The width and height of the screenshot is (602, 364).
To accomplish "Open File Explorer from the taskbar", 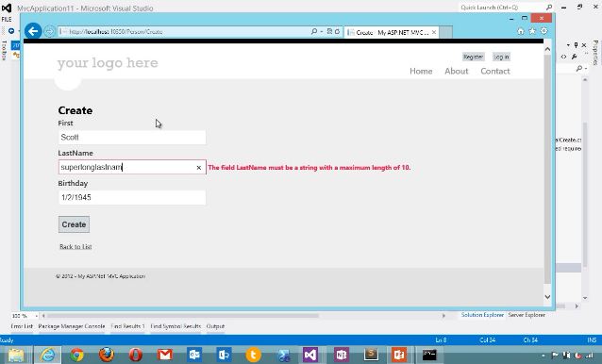I will 16,356.
